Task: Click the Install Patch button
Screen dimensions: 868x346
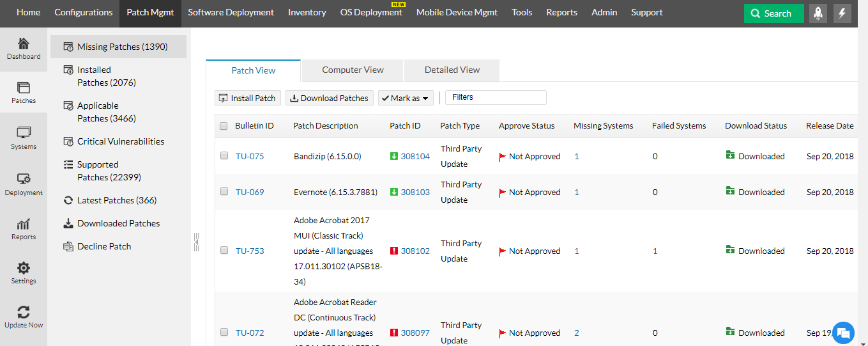Action: [x=247, y=98]
